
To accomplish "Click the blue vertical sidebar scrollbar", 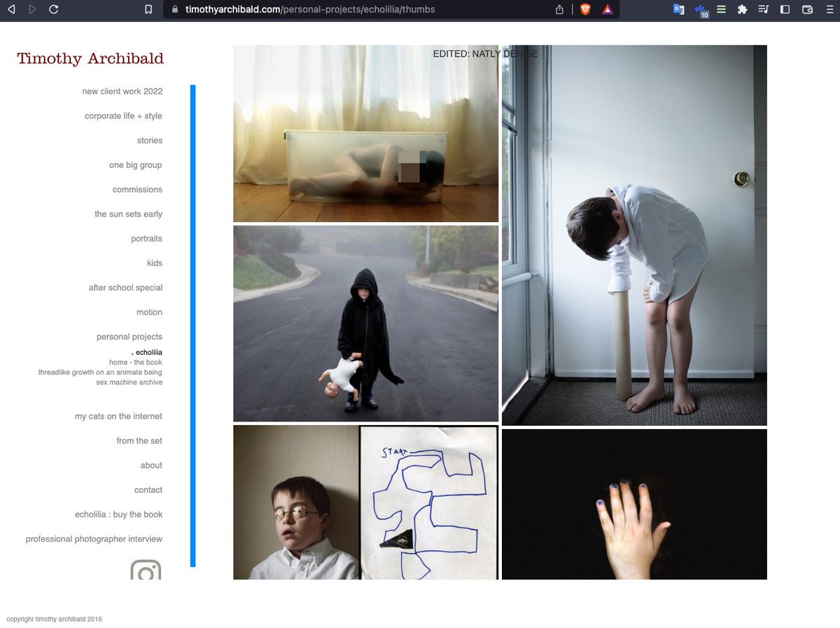I will coord(192,326).
